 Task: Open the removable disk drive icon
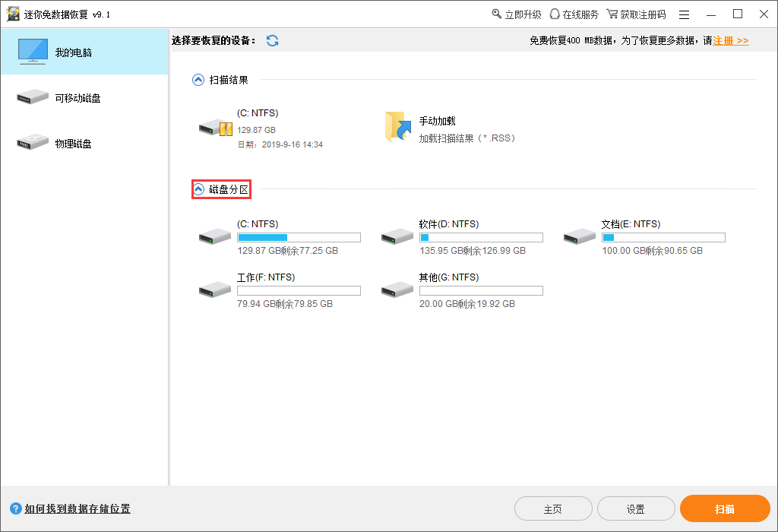click(x=33, y=97)
